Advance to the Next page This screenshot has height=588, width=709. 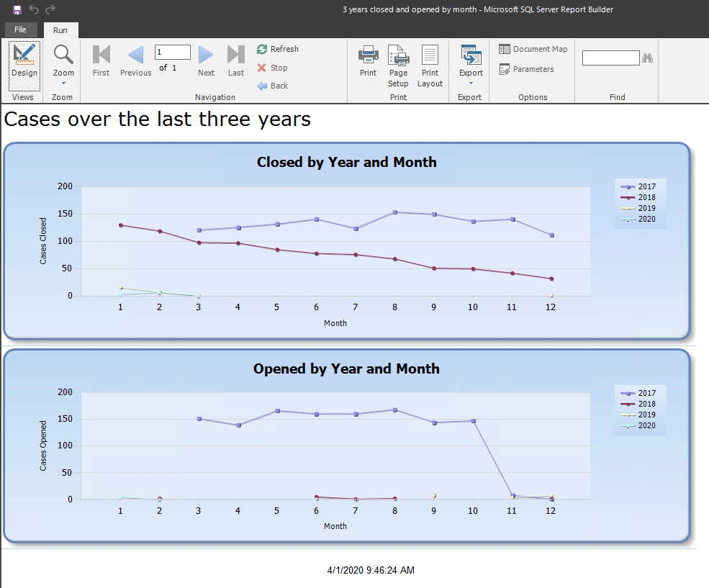point(206,60)
